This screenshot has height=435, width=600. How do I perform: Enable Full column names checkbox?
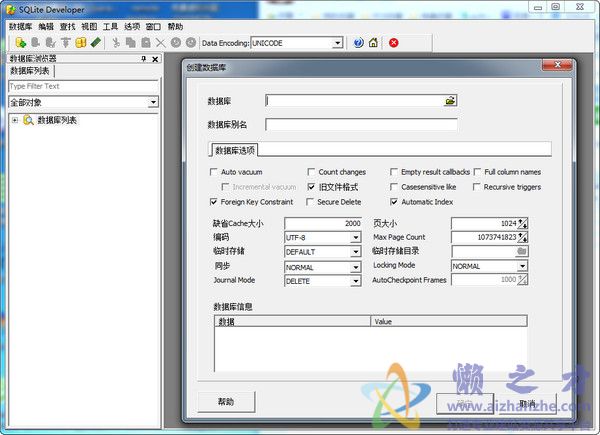click(x=477, y=172)
